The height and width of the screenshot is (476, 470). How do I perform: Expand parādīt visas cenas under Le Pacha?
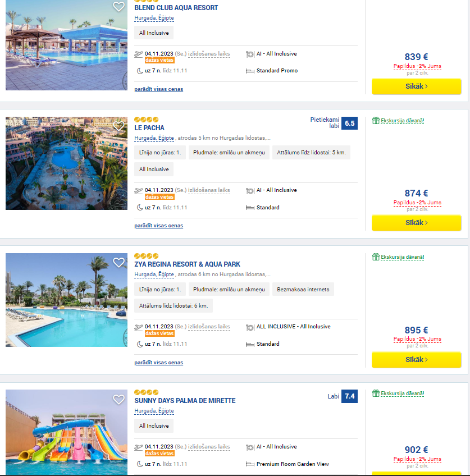pos(159,226)
